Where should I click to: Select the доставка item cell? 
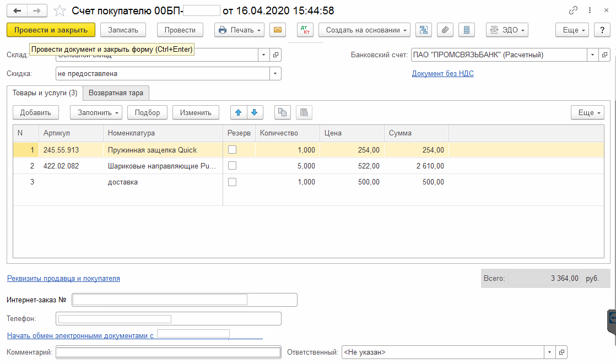click(163, 182)
